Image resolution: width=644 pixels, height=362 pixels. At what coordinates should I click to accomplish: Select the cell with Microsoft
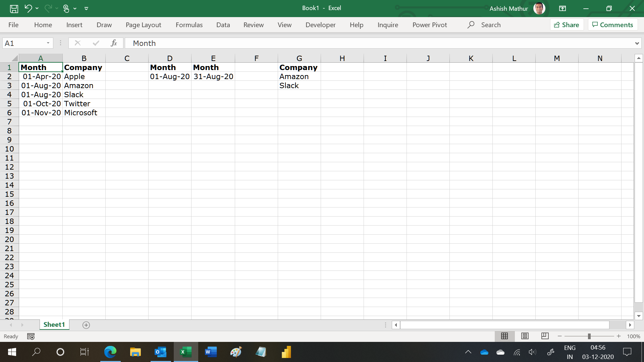tap(84, 113)
